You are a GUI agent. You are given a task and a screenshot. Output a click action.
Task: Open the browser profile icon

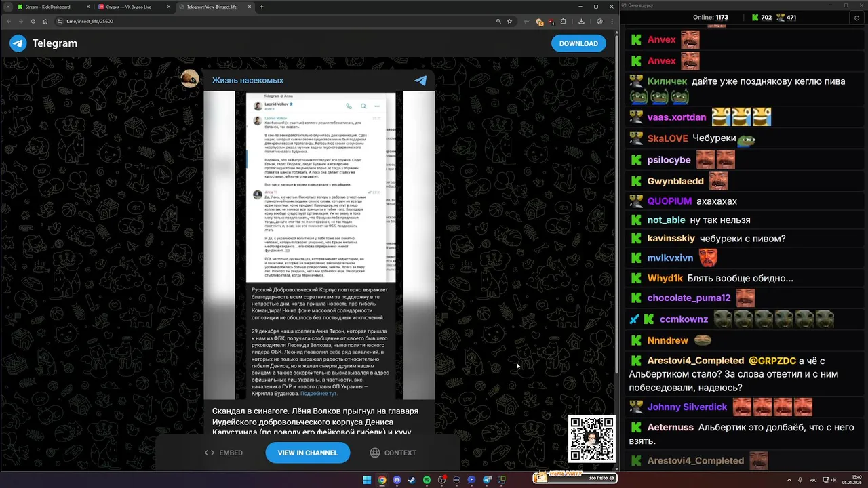(599, 21)
